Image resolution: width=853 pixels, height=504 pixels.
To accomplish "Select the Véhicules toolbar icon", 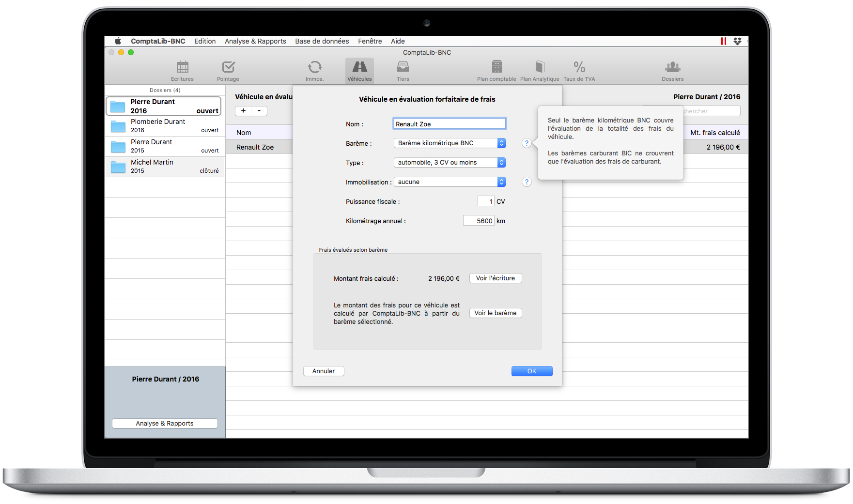I will (x=359, y=71).
